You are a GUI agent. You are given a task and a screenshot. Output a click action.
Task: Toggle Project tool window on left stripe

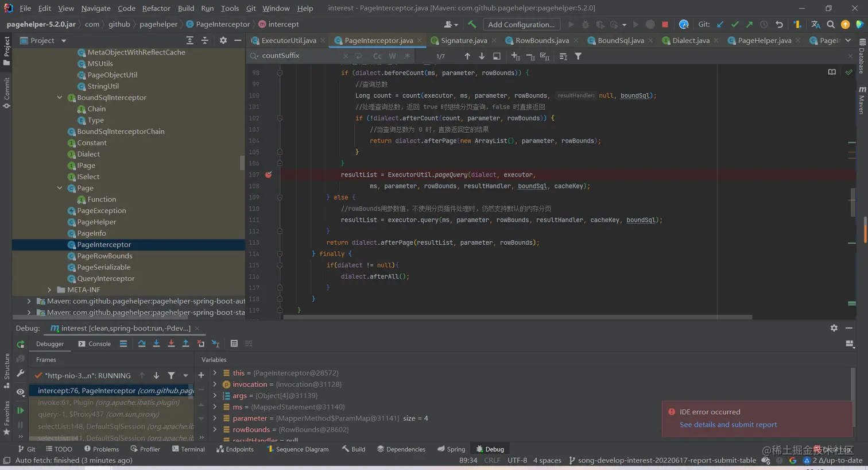[6, 51]
